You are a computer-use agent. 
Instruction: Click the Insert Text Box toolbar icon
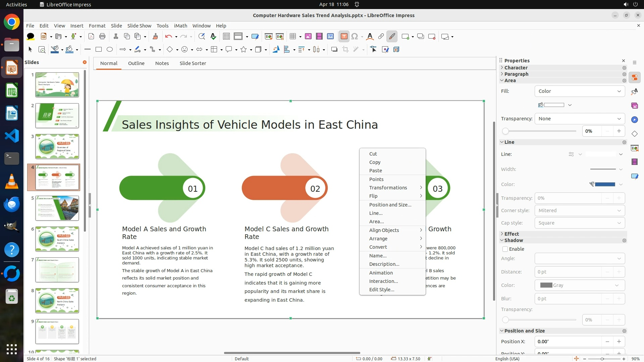coord(344,37)
